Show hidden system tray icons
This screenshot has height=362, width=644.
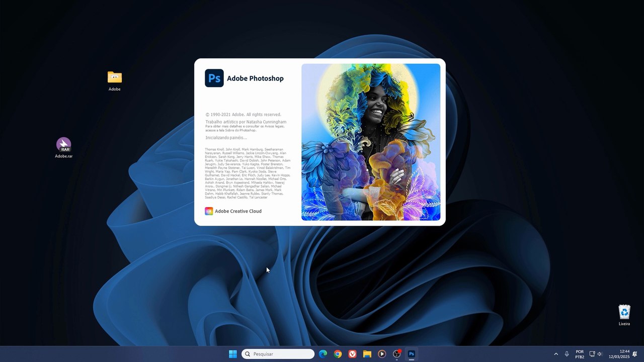tap(556, 354)
